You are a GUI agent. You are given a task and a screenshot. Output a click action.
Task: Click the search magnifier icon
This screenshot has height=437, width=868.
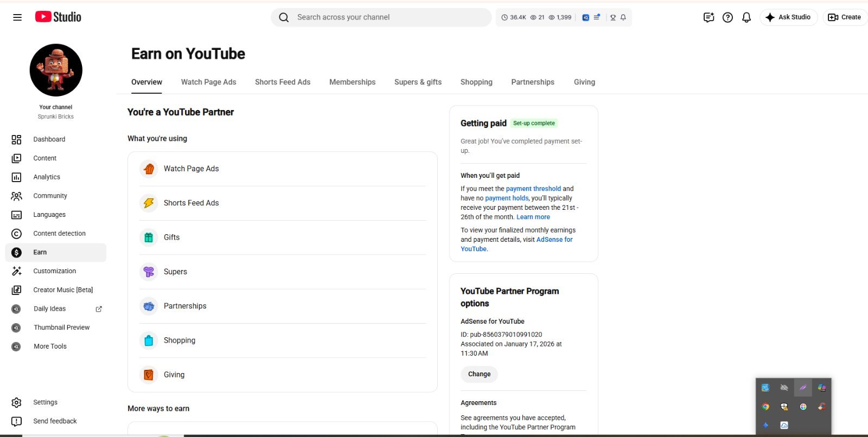tap(284, 17)
